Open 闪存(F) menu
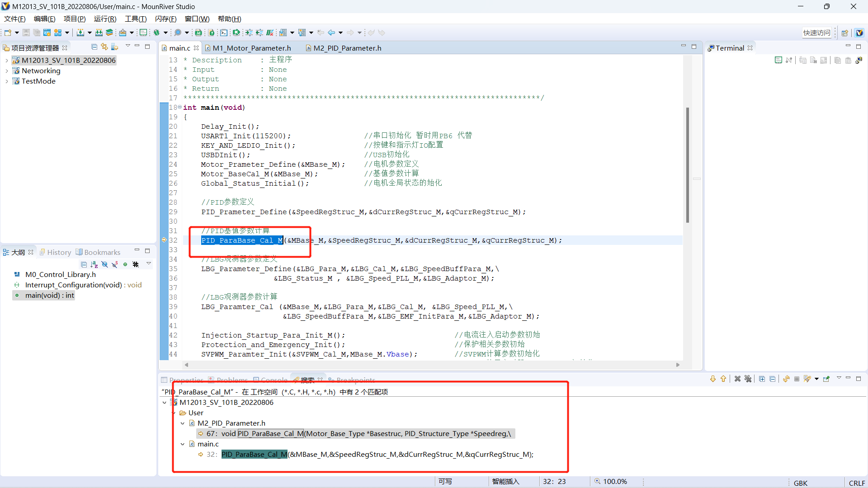Screen dimensions: 868x488 coord(165,19)
